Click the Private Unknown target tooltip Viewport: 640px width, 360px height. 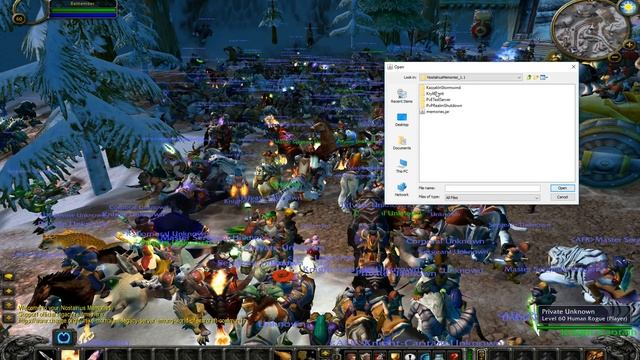(x=584, y=315)
